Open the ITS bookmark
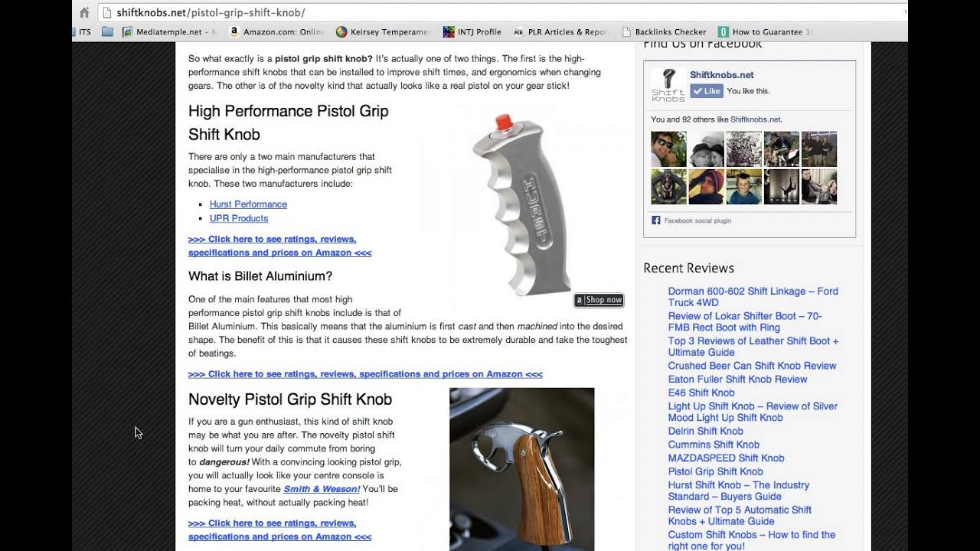The width and height of the screenshot is (980, 551). coord(83,32)
